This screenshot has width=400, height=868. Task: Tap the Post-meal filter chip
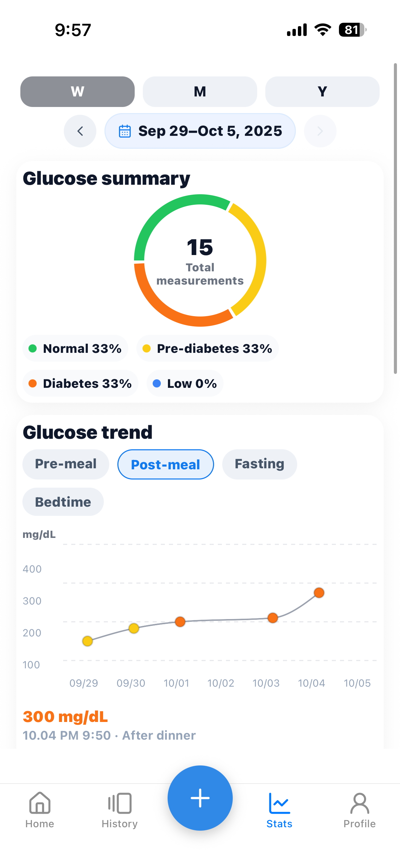(x=166, y=464)
